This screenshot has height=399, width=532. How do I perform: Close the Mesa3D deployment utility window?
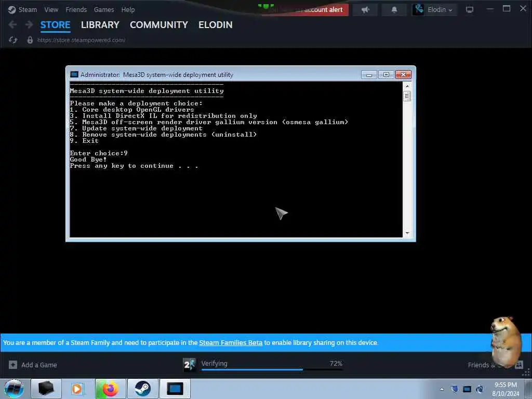coord(403,75)
